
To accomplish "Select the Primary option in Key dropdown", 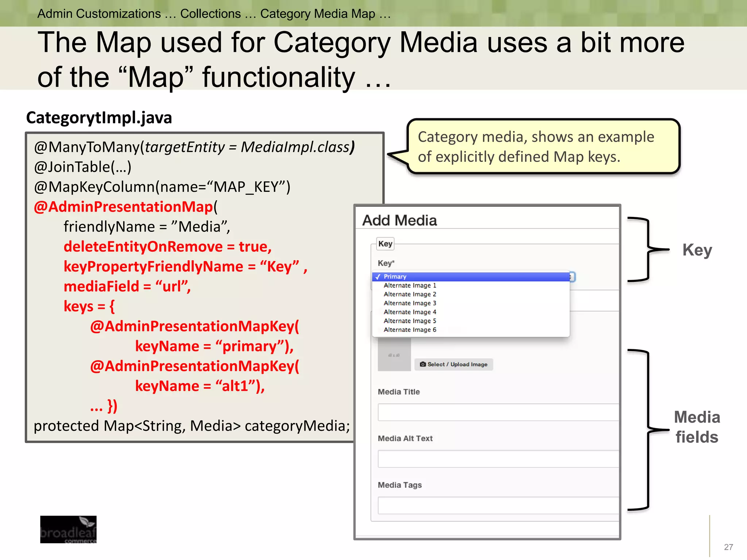I will pos(471,277).
